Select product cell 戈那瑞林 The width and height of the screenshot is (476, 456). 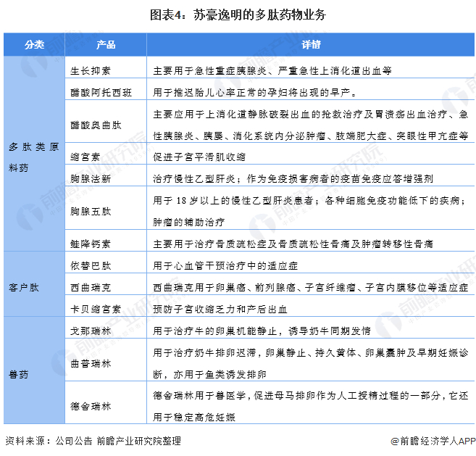coord(106,327)
